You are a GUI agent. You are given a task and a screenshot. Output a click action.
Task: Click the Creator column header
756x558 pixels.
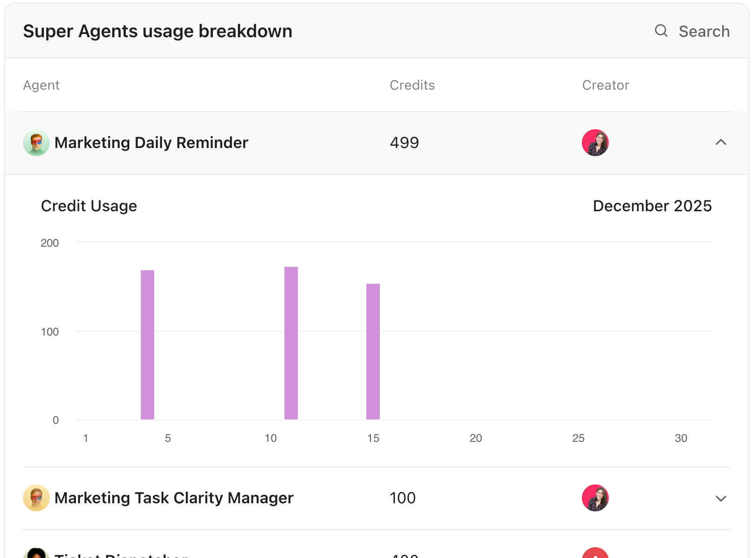point(606,85)
